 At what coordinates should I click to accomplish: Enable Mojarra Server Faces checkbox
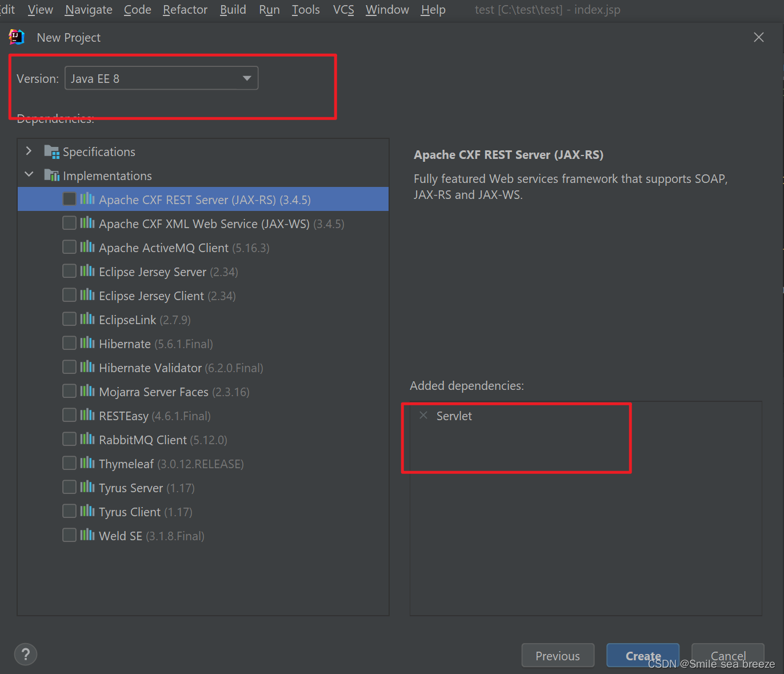(69, 391)
